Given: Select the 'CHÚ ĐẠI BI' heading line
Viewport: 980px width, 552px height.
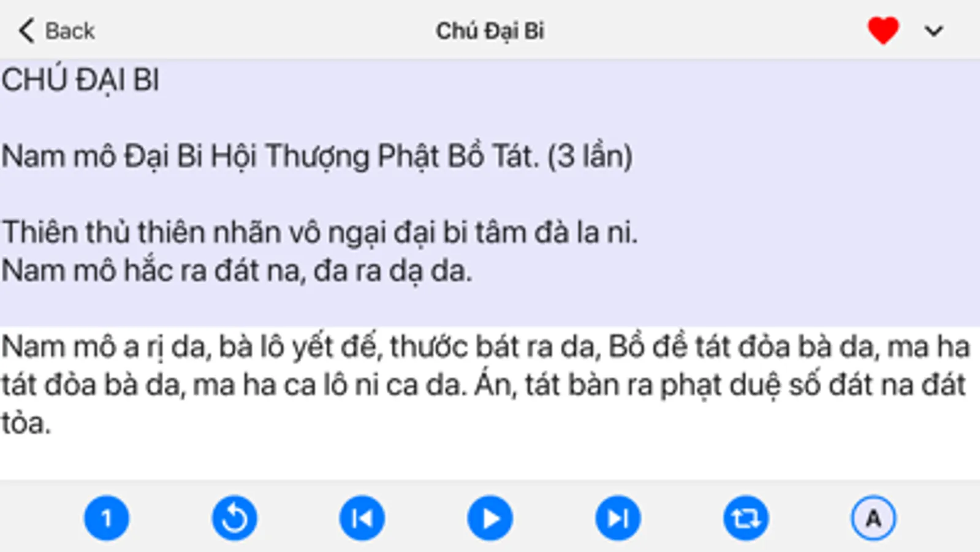Looking at the screenshot, I should coord(80,80).
